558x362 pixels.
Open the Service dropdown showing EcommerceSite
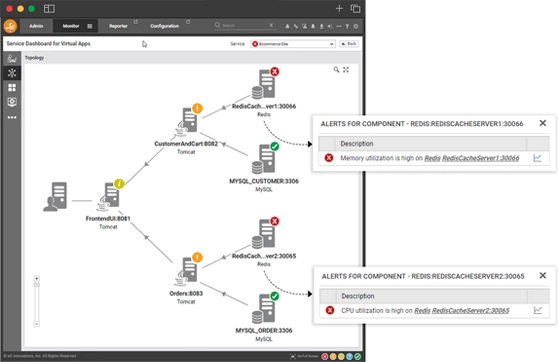pyautogui.click(x=293, y=44)
